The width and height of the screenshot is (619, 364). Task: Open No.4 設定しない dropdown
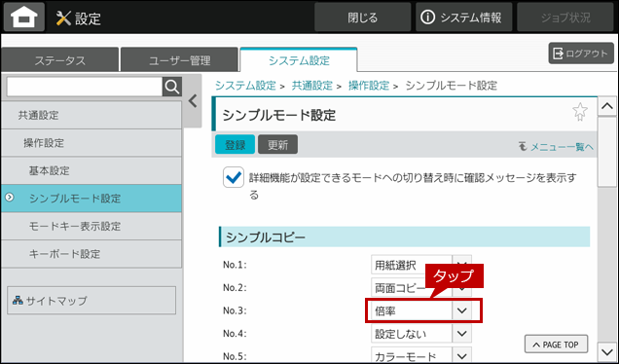(x=421, y=334)
